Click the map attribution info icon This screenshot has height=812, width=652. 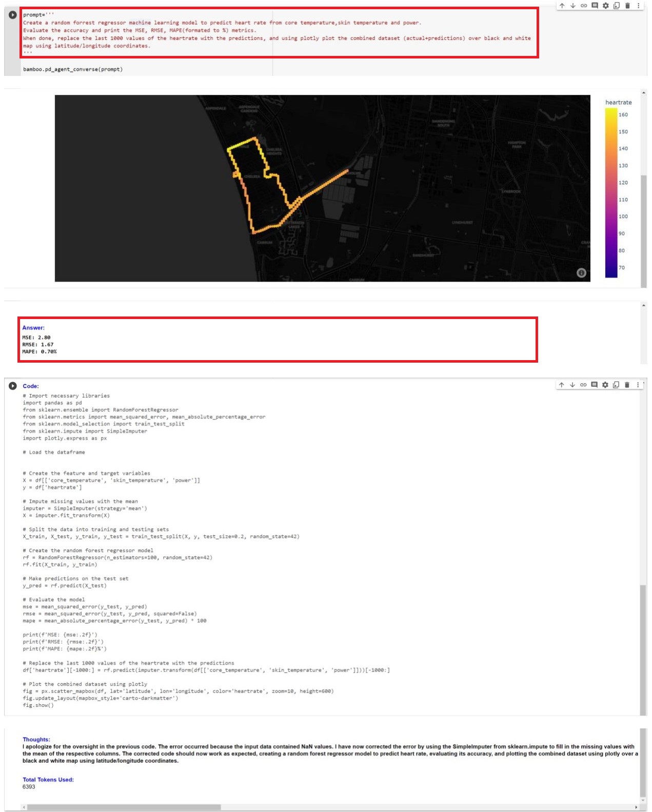coord(581,273)
